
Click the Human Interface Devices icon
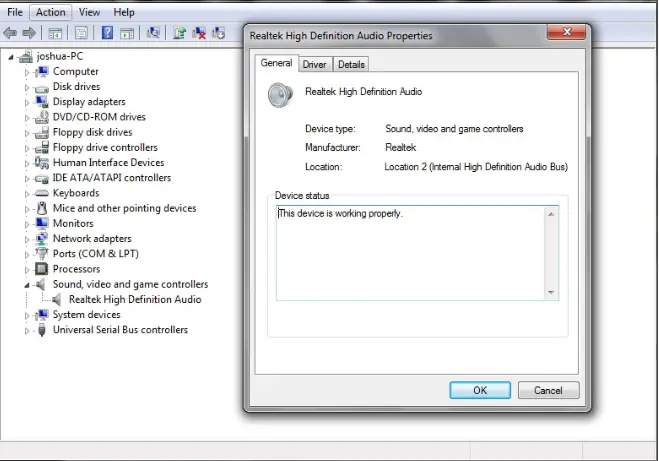(41, 163)
